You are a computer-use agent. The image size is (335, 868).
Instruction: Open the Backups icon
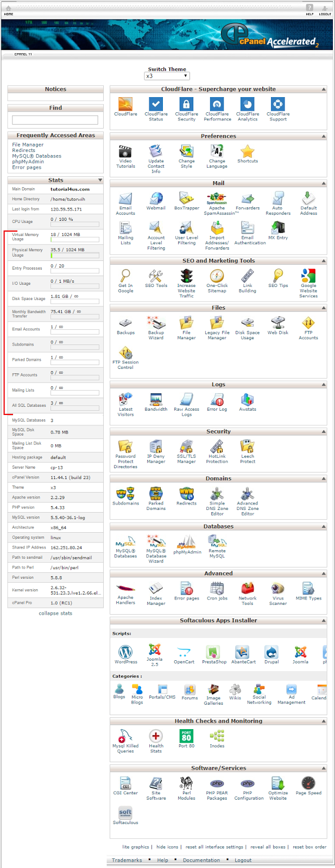pos(125,325)
